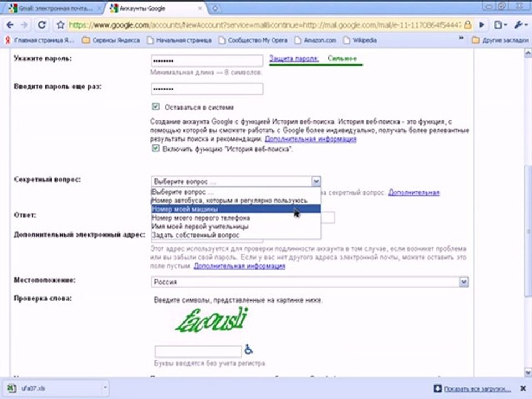Click the Введите пароль еще раз field
This screenshot has width=532, height=399.
(x=207, y=89)
